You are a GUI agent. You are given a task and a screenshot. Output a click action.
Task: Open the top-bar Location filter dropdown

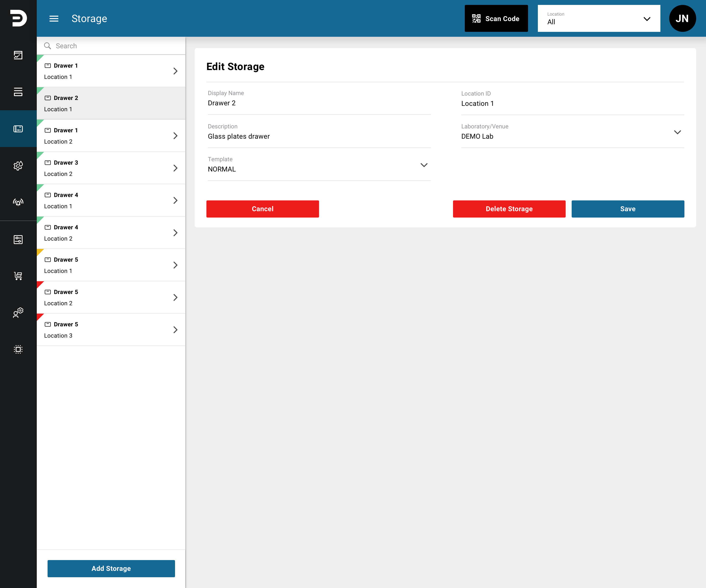pyautogui.click(x=599, y=18)
